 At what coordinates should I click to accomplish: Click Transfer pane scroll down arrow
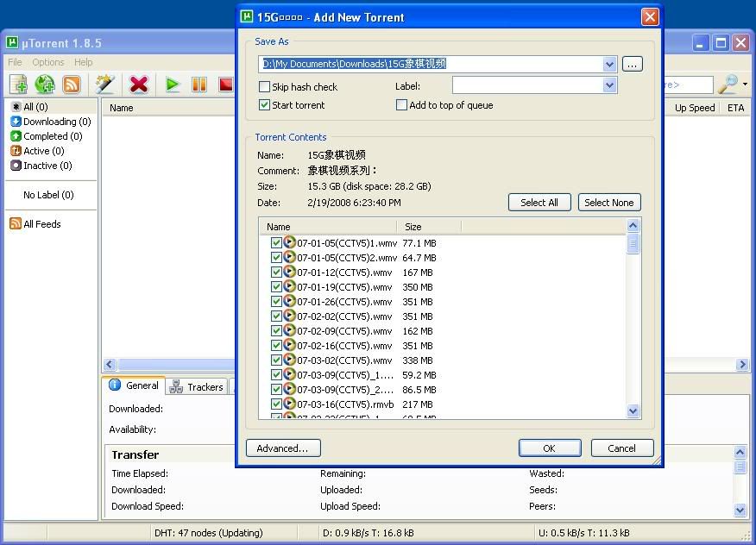tap(740, 510)
